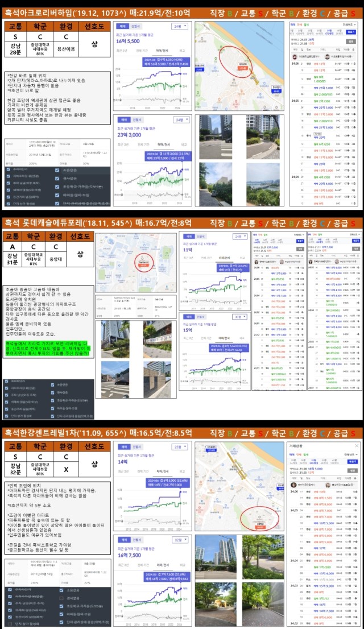Switch to 전체 기간 in 아크로리버하임 24평 chart
The height and width of the screenshot is (629, 364).
click(x=142, y=51)
